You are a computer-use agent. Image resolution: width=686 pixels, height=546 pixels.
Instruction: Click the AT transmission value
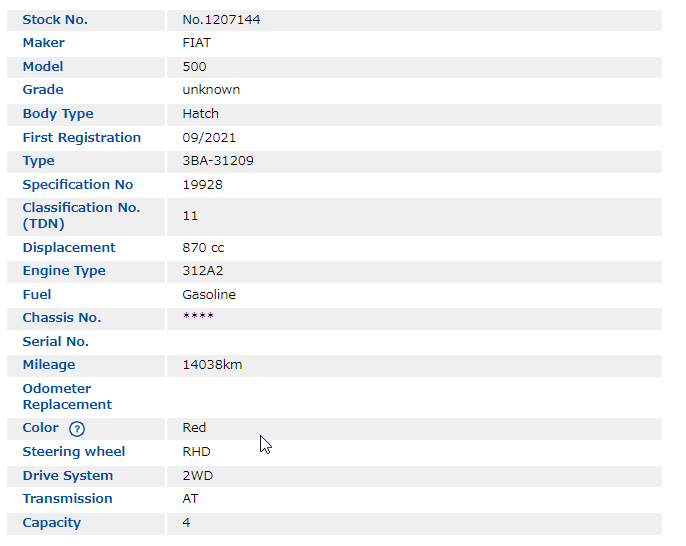[x=190, y=499]
